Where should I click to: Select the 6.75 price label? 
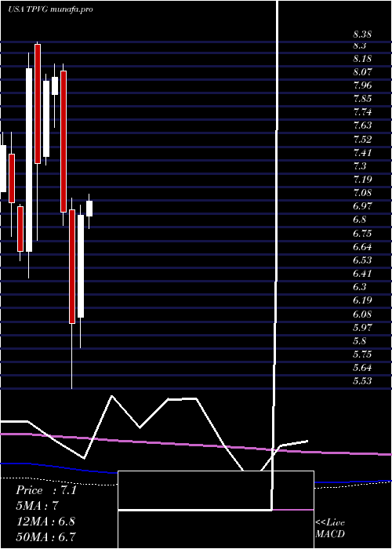click(362, 233)
